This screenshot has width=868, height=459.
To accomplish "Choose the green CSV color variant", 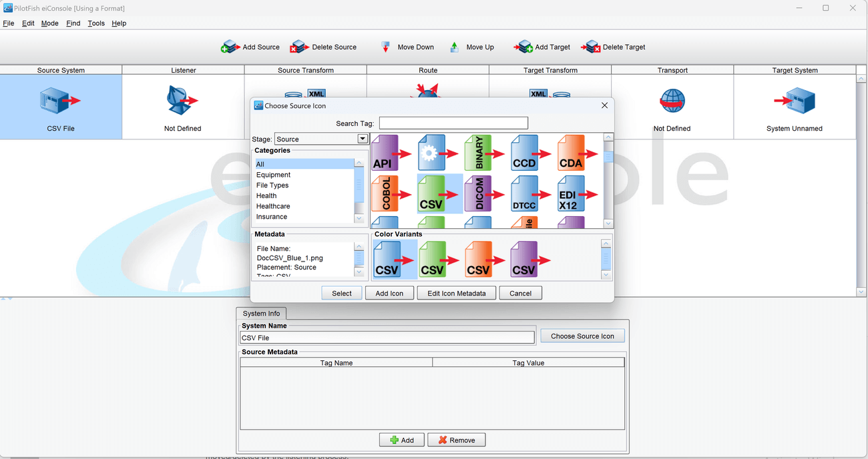I will [439, 259].
